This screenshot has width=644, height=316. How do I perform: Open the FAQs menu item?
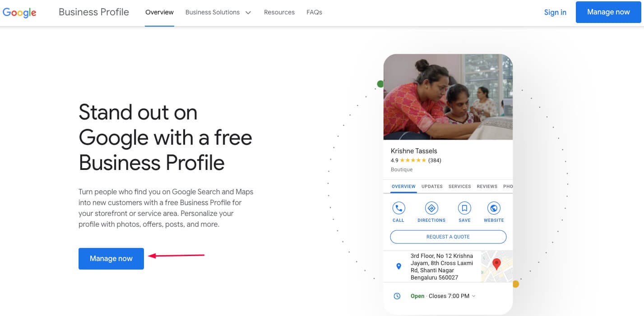pos(314,13)
